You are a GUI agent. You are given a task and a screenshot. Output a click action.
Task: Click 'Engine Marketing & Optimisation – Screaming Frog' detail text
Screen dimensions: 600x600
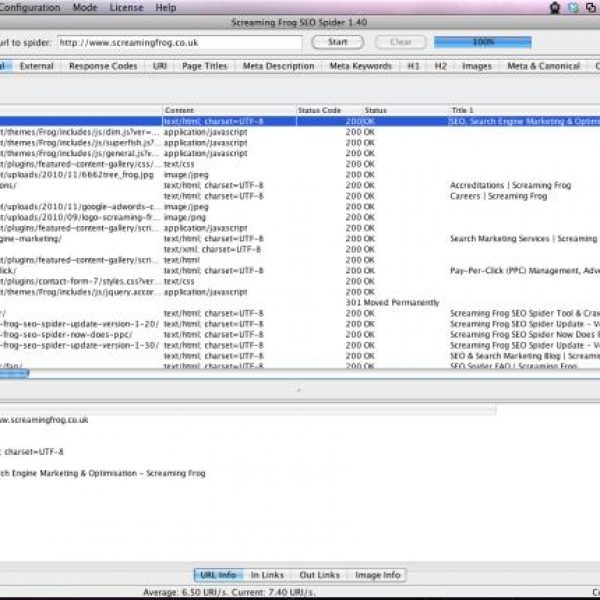[108, 473]
